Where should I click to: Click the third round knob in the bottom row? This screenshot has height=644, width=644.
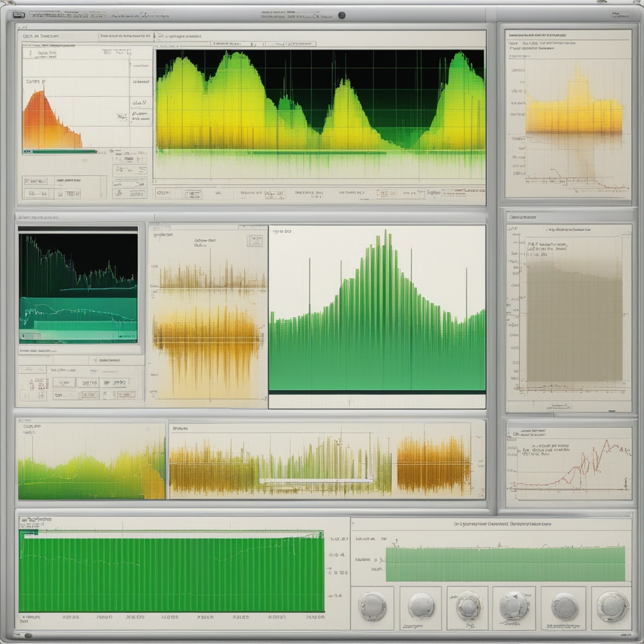(x=468, y=607)
